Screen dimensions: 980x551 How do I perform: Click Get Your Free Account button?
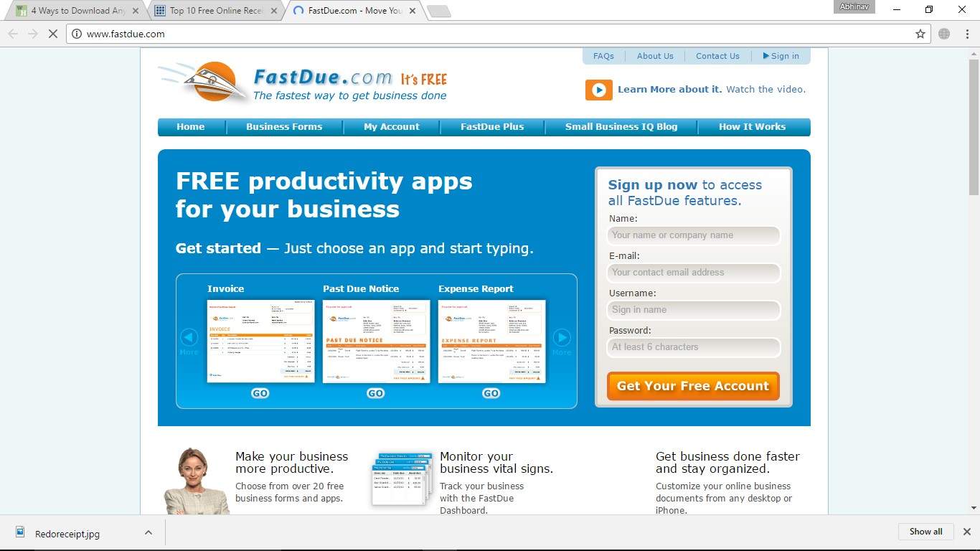693,386
